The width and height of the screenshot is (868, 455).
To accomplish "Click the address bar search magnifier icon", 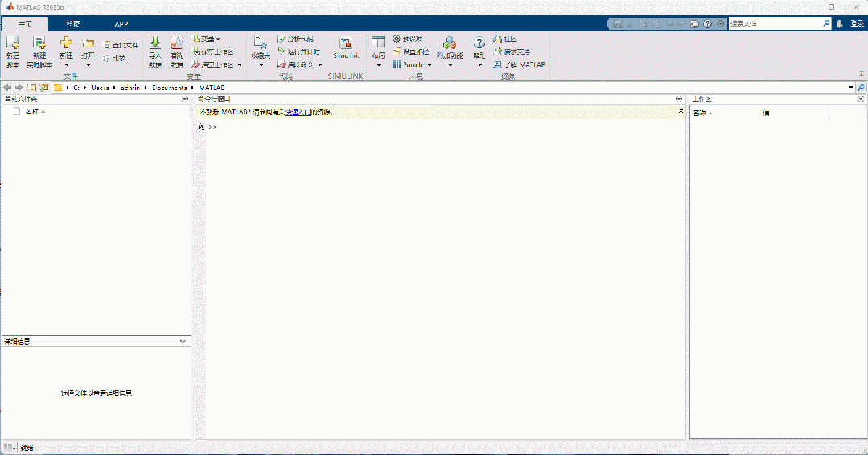I will 861,88.
